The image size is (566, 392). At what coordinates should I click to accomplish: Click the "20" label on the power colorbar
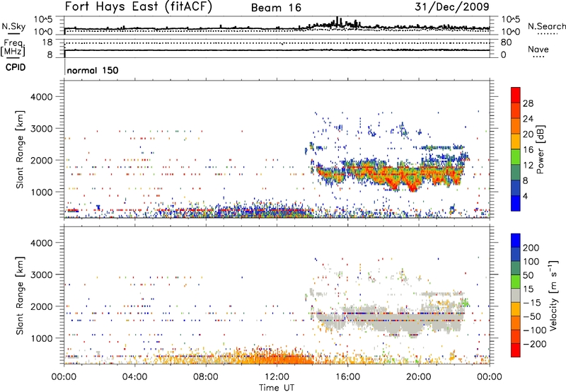pos(528,134)
